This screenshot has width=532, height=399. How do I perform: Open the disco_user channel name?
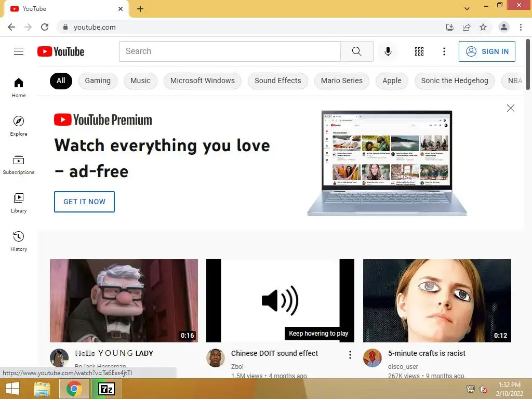403,366
